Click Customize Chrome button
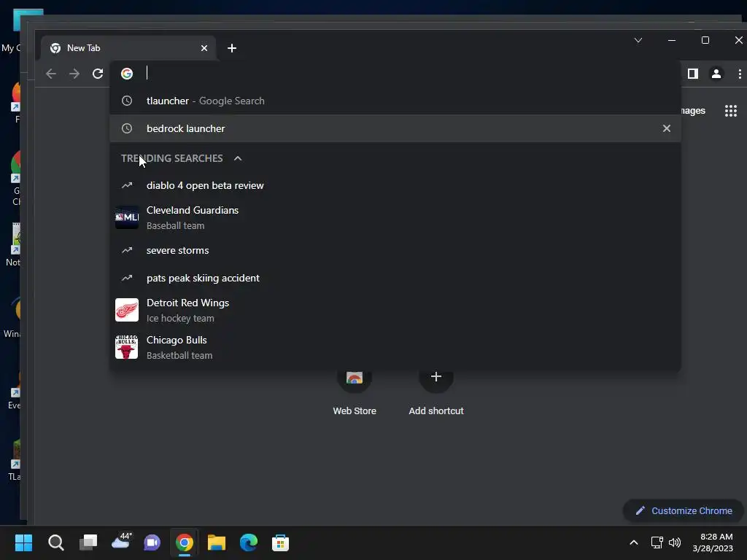 point(684,511)
